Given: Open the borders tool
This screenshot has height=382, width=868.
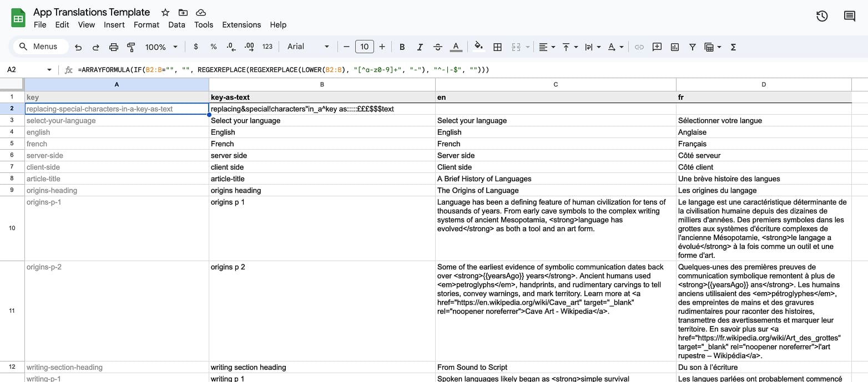Looking at the screenshot, I should (x=498, y=47).
